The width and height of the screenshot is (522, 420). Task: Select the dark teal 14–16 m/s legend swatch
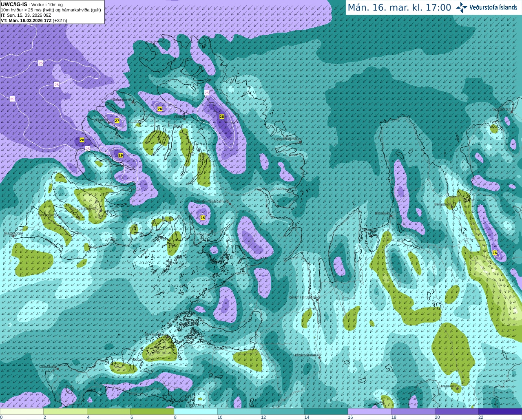click(x=326, y=411)
